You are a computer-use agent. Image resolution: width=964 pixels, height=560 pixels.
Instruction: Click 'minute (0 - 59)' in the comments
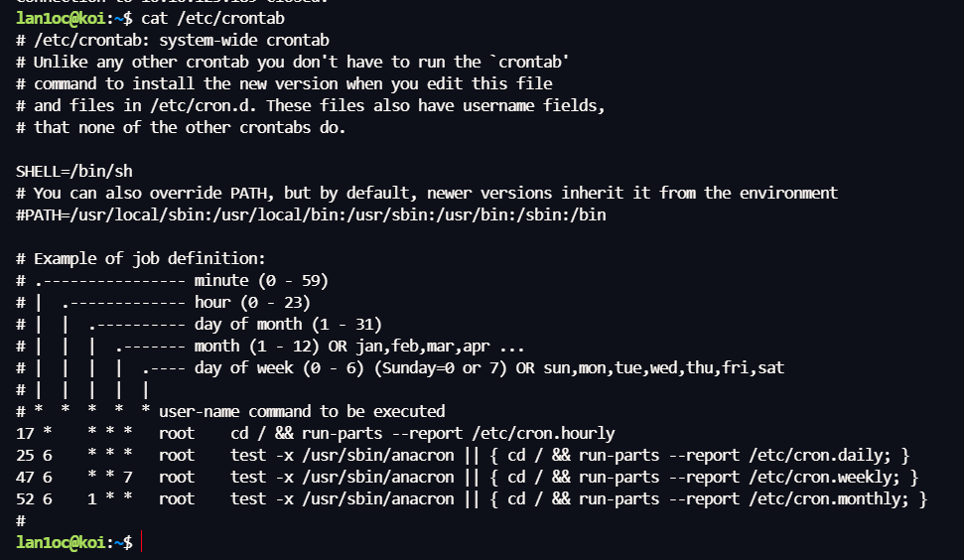(x=261, y=280)
